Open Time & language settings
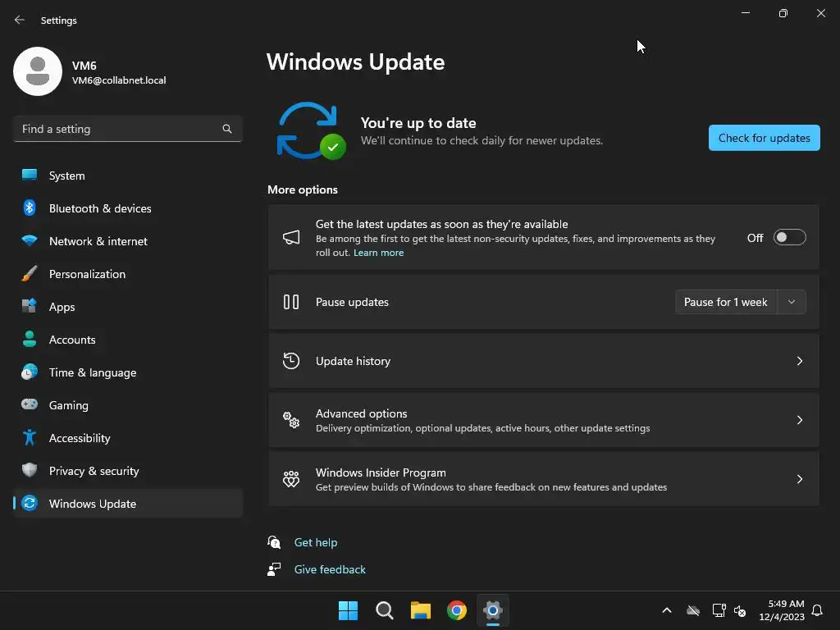 (128, 372)
